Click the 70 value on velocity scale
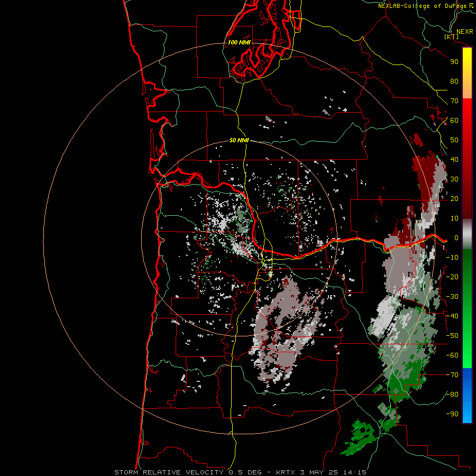This screenshot has width=476, height=476. coord(454,101)
